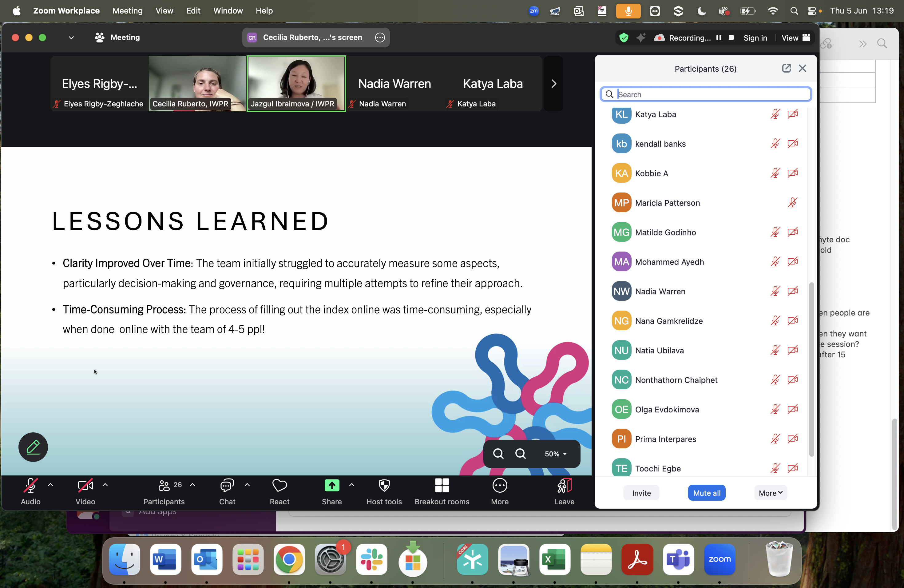Screen dimensions: 904x588
Task: Expand Chat options caret
Action: click(247, 485)
